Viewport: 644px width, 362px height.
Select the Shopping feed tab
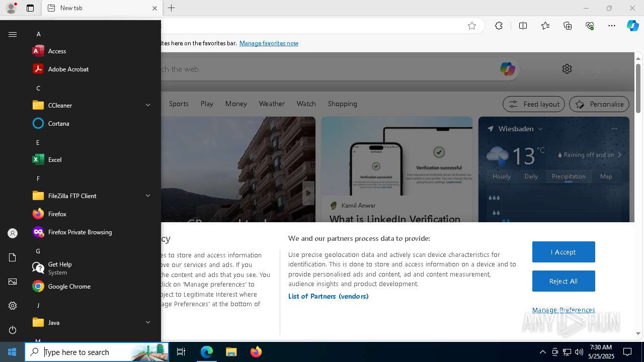pyautogui.click(x=342, y=104)
